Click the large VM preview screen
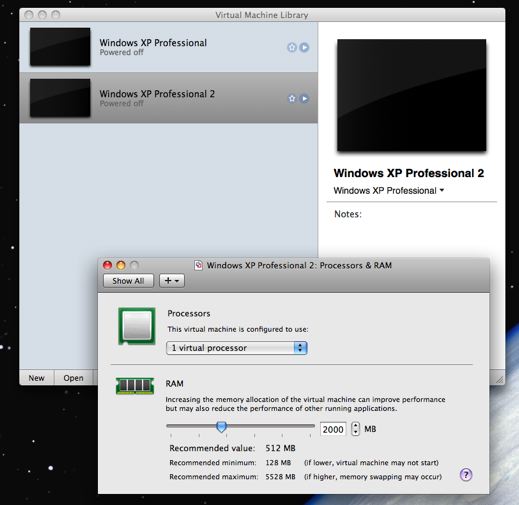 pos(412,95)
